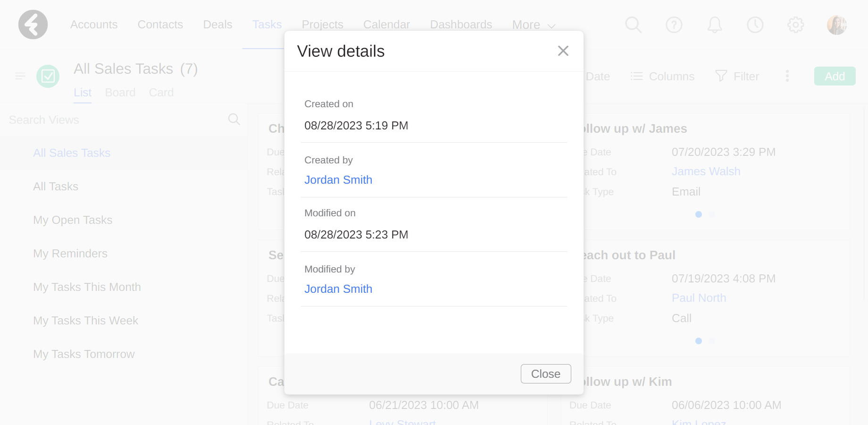Open the Paul North related link
Image resolution: width=868 pixels, height=425 pixels.
699,298
